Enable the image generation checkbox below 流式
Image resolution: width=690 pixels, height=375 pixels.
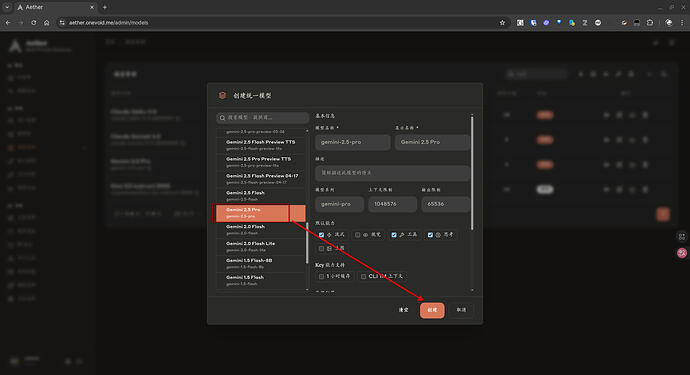(x=321, y=249)
